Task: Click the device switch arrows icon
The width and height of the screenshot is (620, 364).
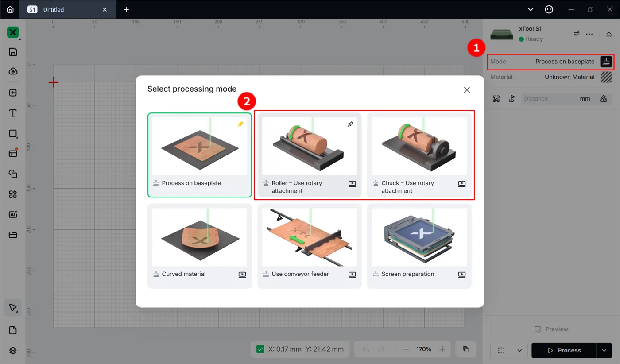Action: 577,34
